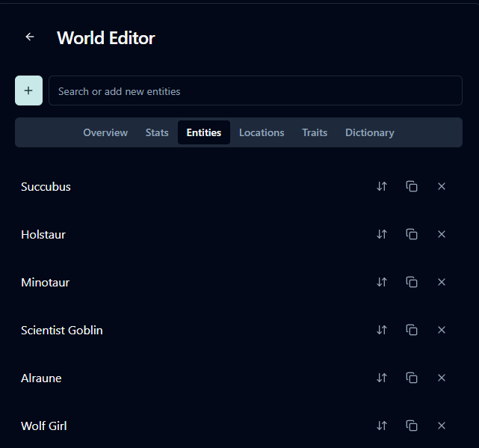479x448 pixels.
Task: Switch to the Overview tab
Action: [x=105, y=132]
